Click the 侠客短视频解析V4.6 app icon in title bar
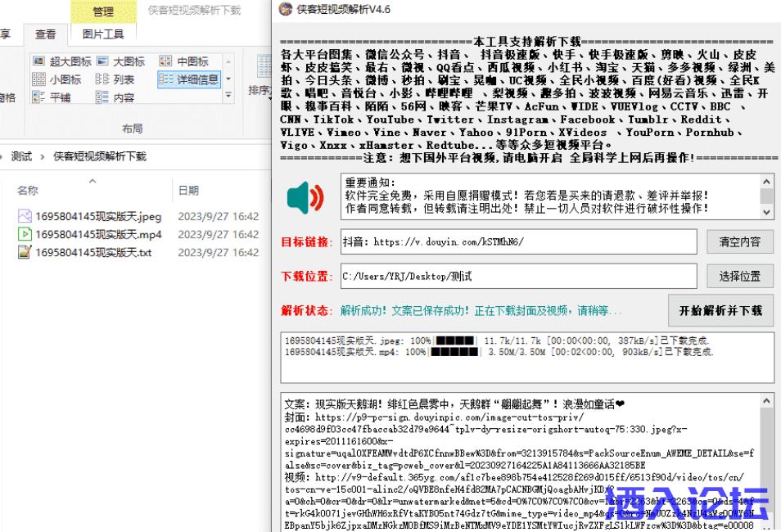 (286, 10)
